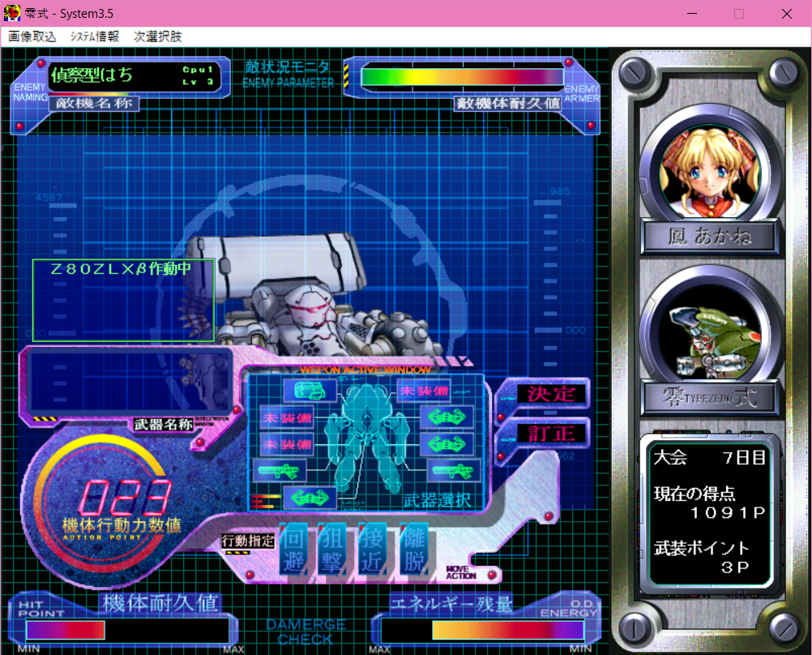This screenshot has height=655, width=812.
Task: Select the right missile slot above the rifle
Action: tap(447, 444)
